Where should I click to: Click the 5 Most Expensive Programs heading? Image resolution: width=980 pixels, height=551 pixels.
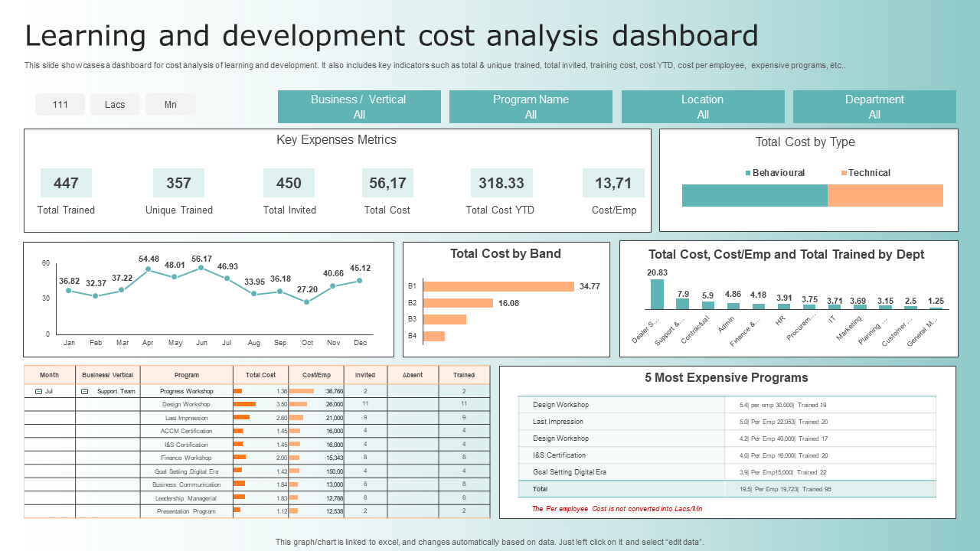727,378
